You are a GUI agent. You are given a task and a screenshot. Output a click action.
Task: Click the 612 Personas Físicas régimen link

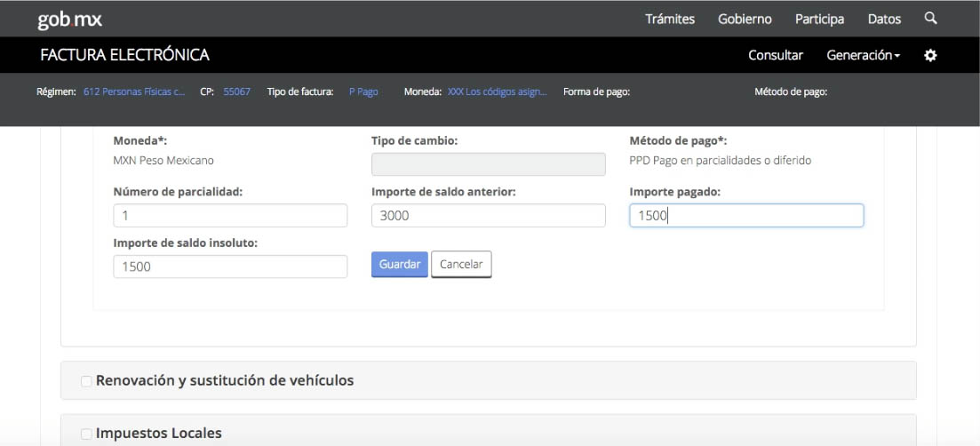point(134,92)
